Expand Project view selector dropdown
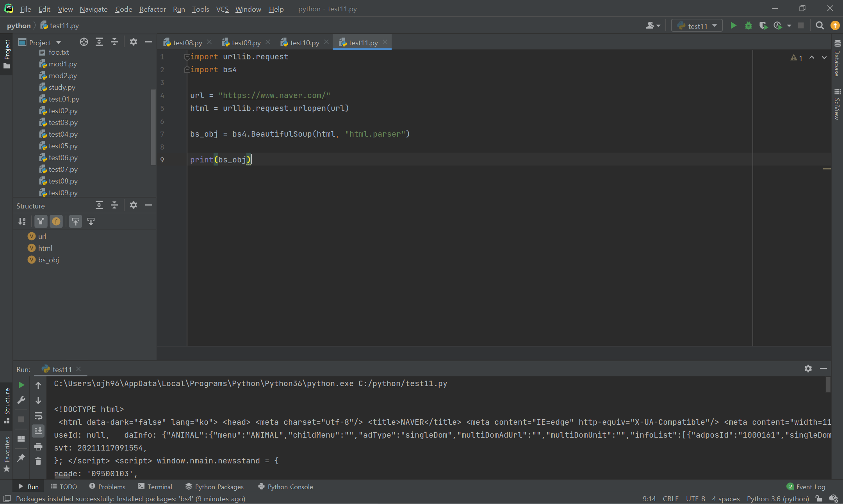Viewport: 843px width, 504px height. click(59, 42)
